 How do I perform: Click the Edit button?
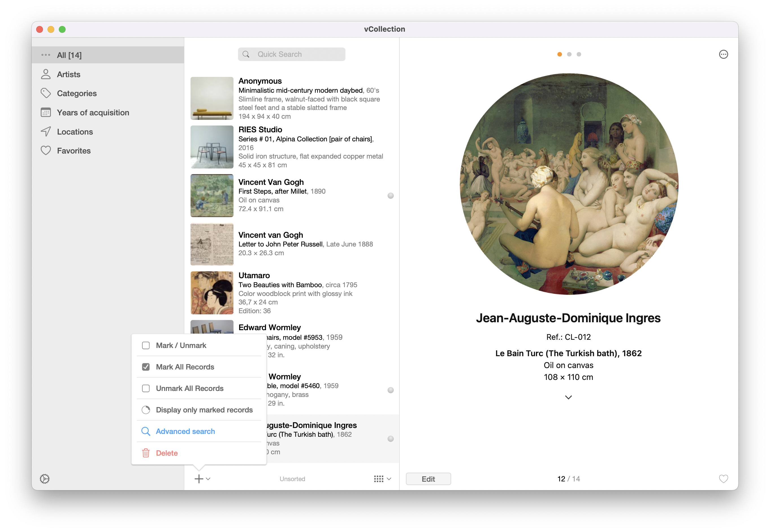[x=428, y=479]
